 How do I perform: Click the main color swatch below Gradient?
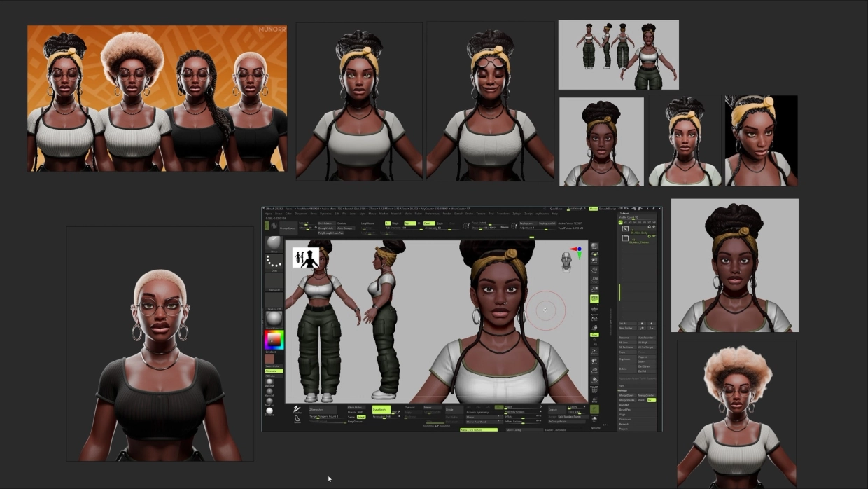point(269,359)
